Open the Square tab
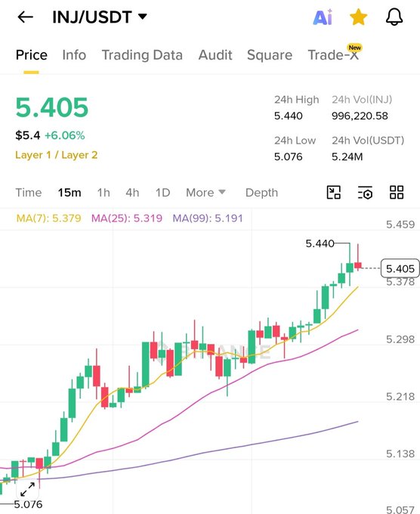Viewport: 420px width, 514px height. tap(270, 54)
